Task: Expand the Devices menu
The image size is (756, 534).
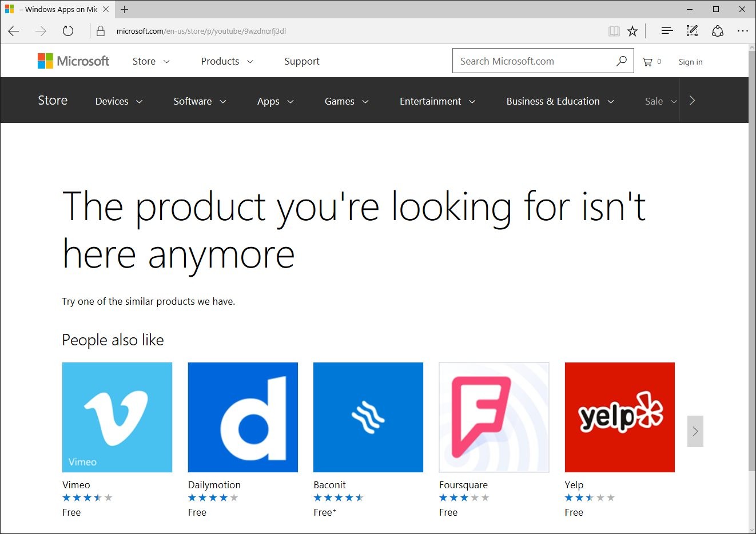Action: tap(119, 101)
